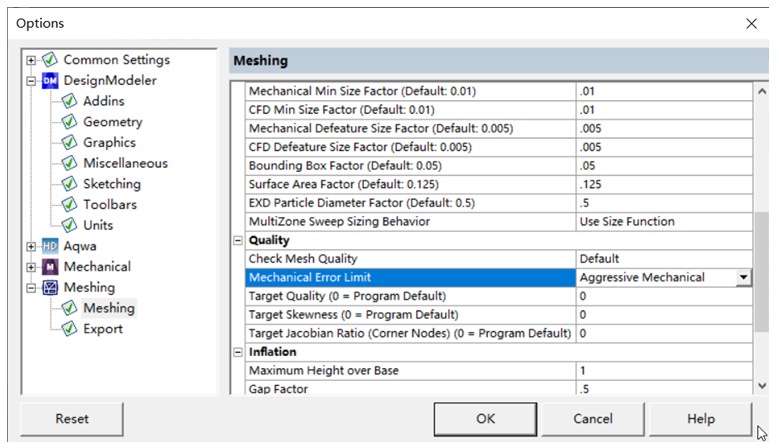This screenshot has height=448, width=779.
Task: Open the Geometry options page
Action: pos(113,122)
